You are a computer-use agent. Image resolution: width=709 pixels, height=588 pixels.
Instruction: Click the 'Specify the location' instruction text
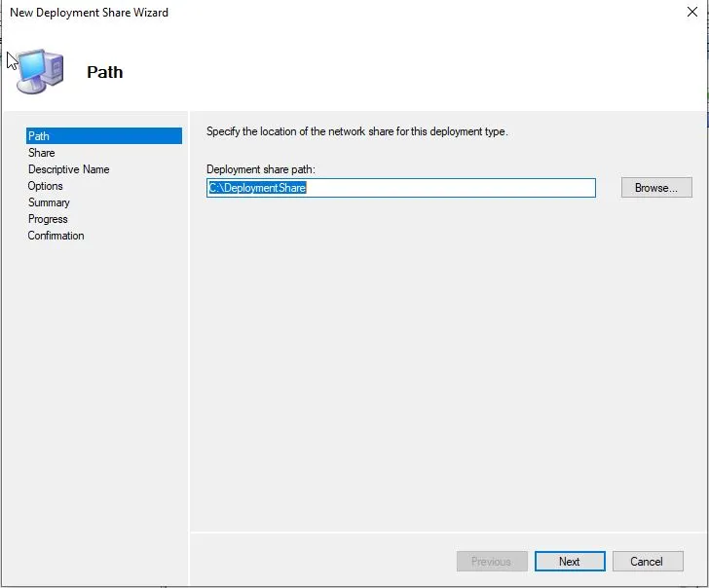tap(356, 131)
